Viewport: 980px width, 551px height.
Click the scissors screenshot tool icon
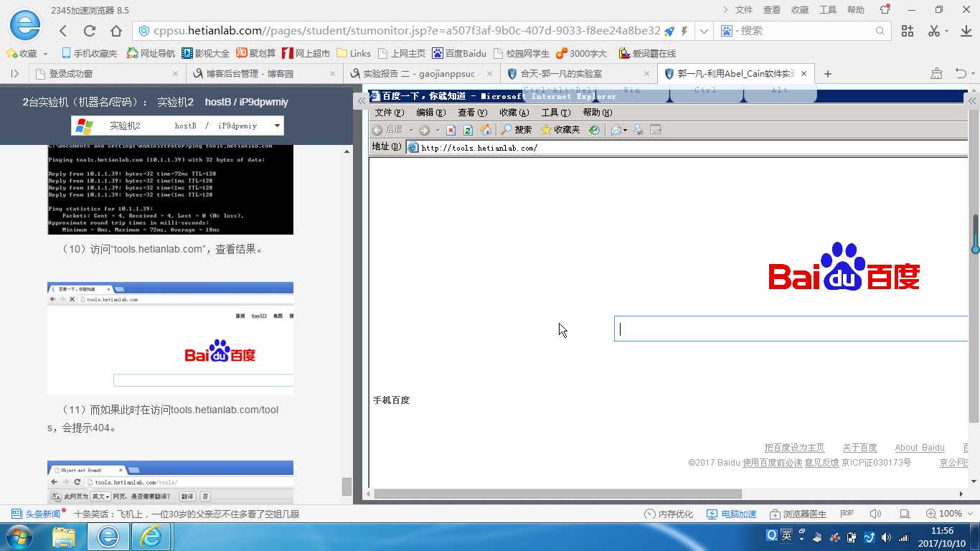pos(933,31)
